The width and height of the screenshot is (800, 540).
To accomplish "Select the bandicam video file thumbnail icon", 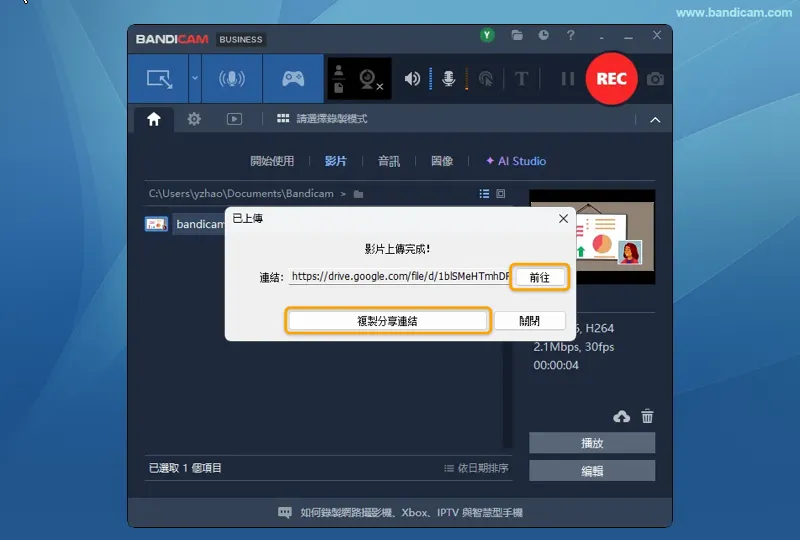I will (x=156, y=224).
